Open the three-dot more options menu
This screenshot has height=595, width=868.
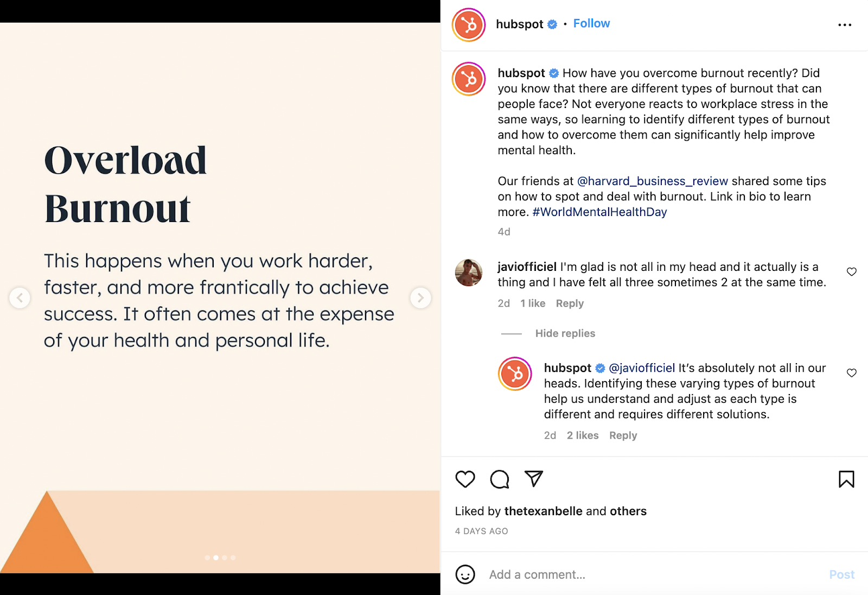845,25
